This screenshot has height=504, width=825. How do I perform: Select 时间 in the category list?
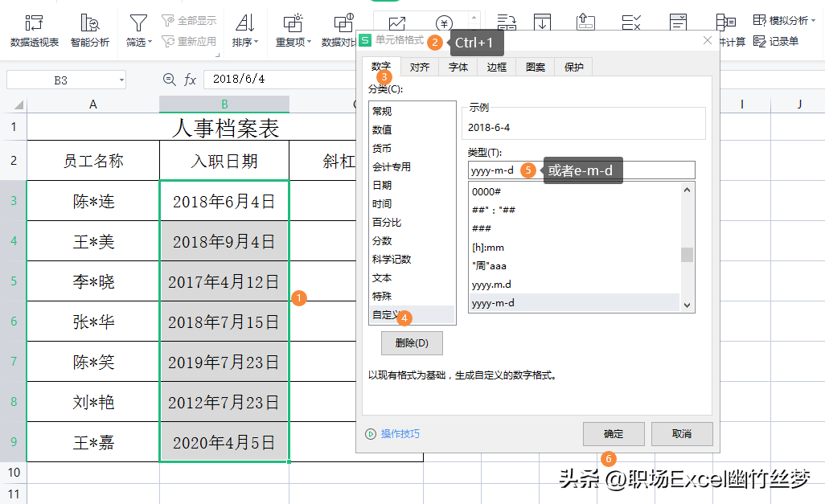click(412, 203)
